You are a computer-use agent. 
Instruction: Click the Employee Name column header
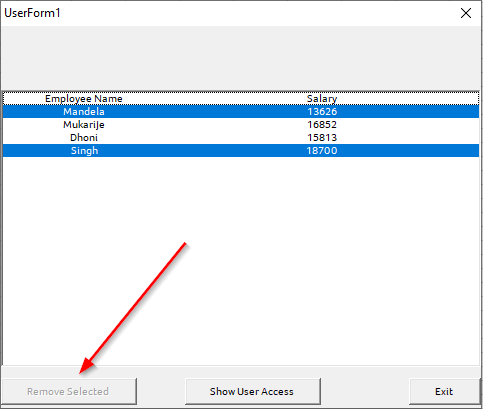(84, 99)
